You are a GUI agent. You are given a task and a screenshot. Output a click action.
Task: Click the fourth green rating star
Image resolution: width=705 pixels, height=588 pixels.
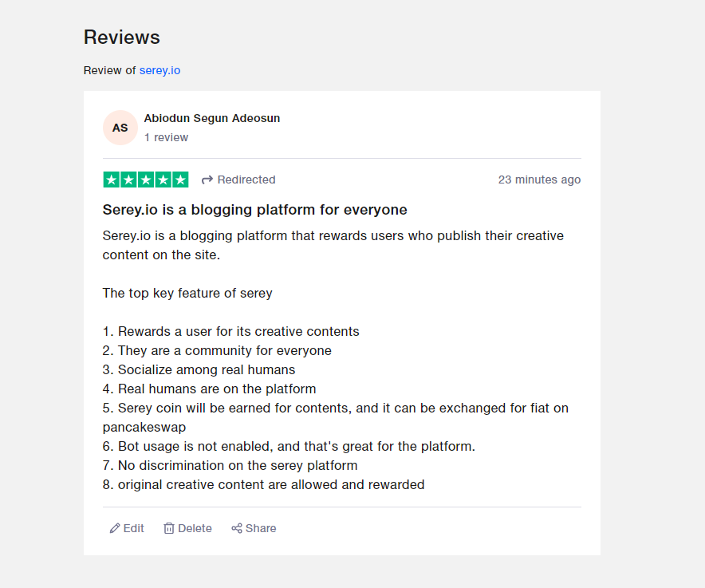pyautogui.click(x=163, y=180)
